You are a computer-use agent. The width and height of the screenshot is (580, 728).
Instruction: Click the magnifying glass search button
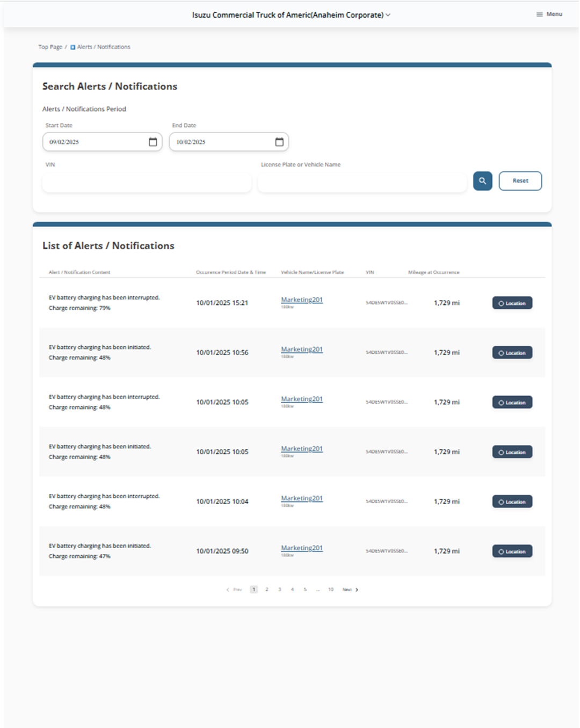click(x=482, y=181)
